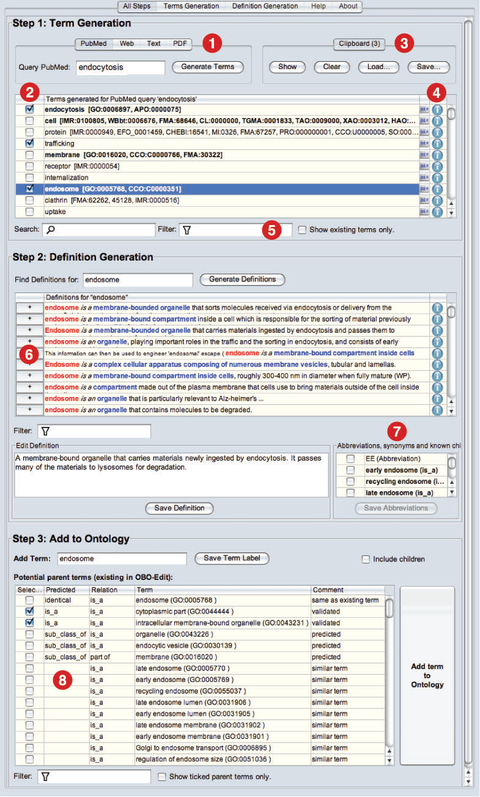Select the Web source tab
This screenshot has width=480, height=797.
click(127, 44)
